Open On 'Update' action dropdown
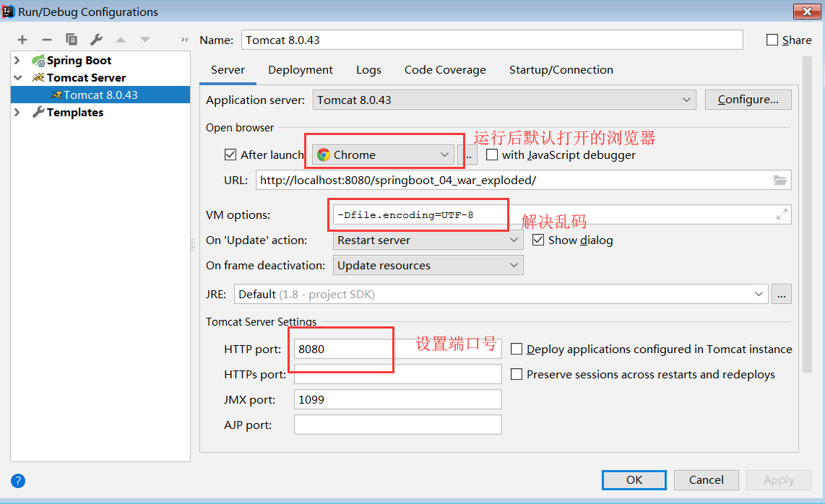This screenshot has width=825, height=504. tap(428, 240)
